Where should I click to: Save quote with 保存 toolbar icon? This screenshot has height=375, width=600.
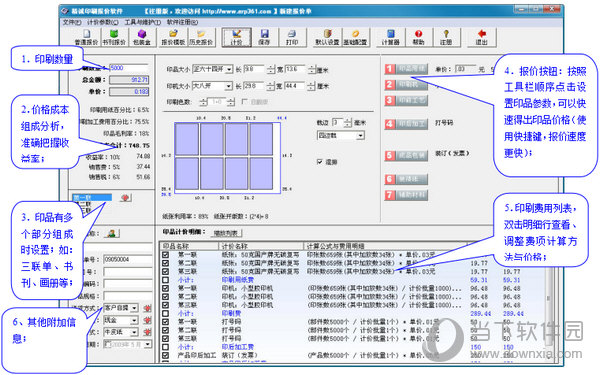tap(264, 38)
